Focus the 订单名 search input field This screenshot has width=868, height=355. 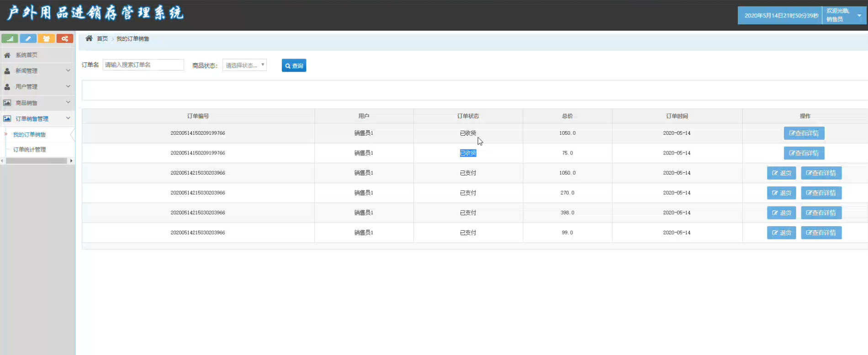(x=143, y=65)
